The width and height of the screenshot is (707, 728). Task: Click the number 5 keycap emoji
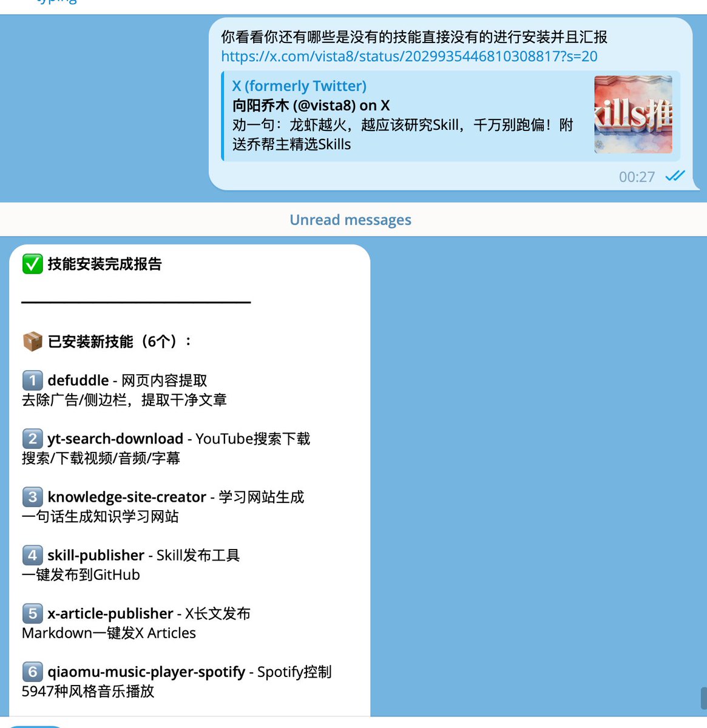(x=32, y=613)
